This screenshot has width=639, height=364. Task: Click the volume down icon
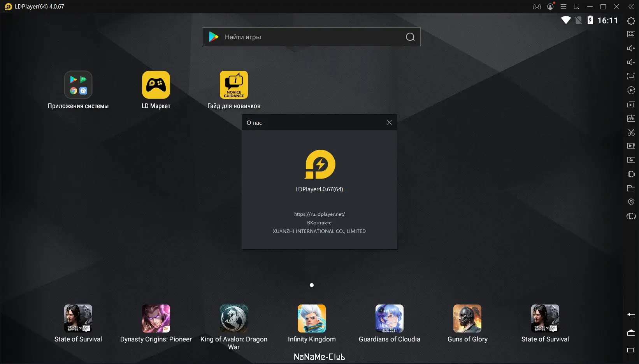[631, 62]
